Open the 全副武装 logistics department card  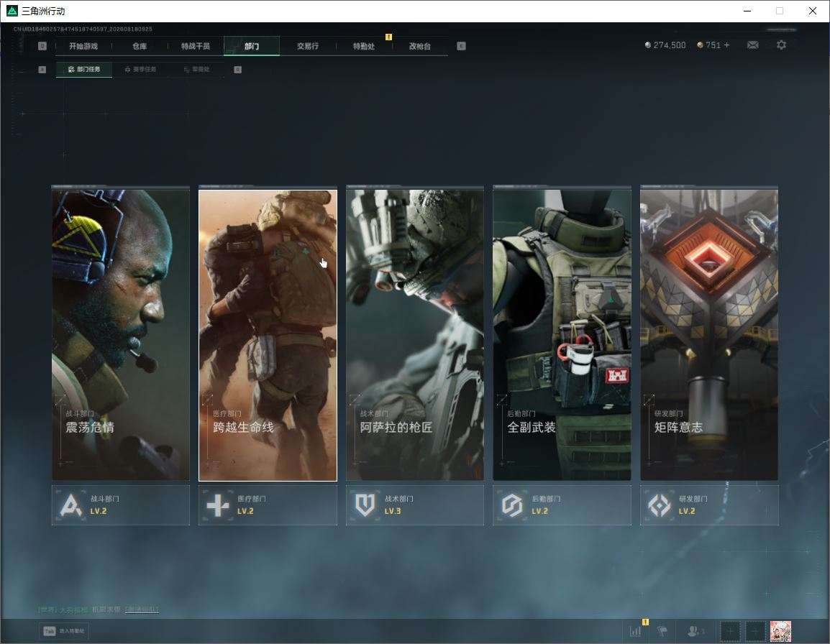coord(562,335)
